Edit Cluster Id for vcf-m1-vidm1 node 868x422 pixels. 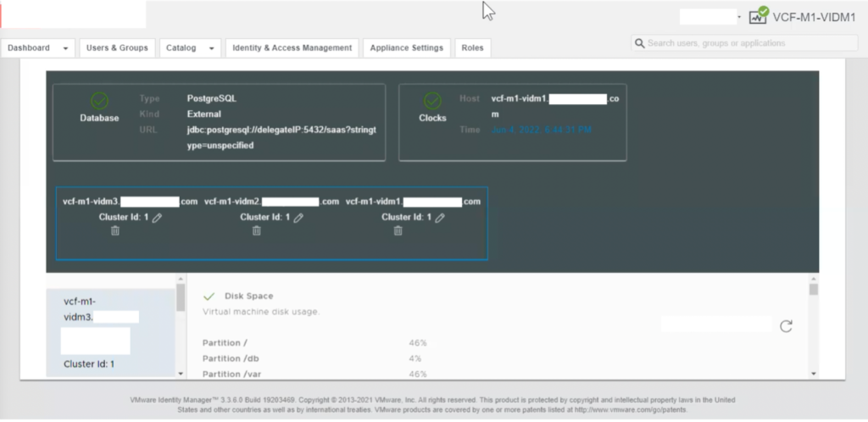[x=440, y=218]
